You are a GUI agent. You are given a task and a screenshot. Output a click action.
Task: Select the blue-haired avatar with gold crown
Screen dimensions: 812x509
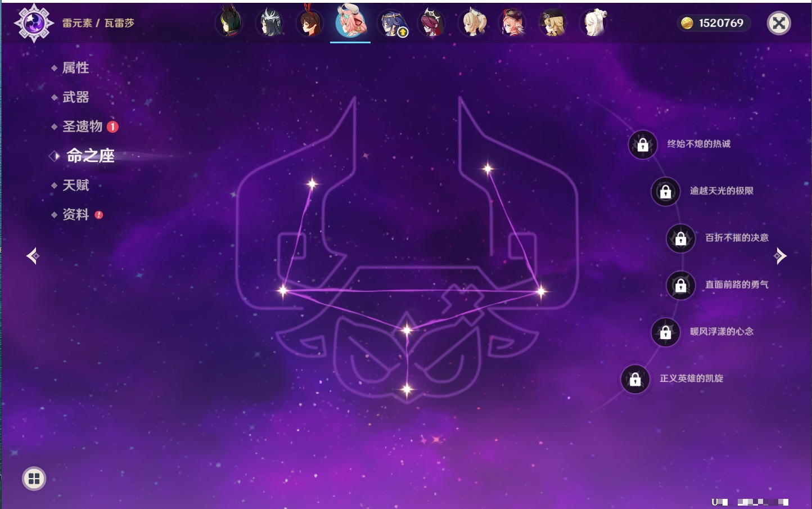[391, 23]
